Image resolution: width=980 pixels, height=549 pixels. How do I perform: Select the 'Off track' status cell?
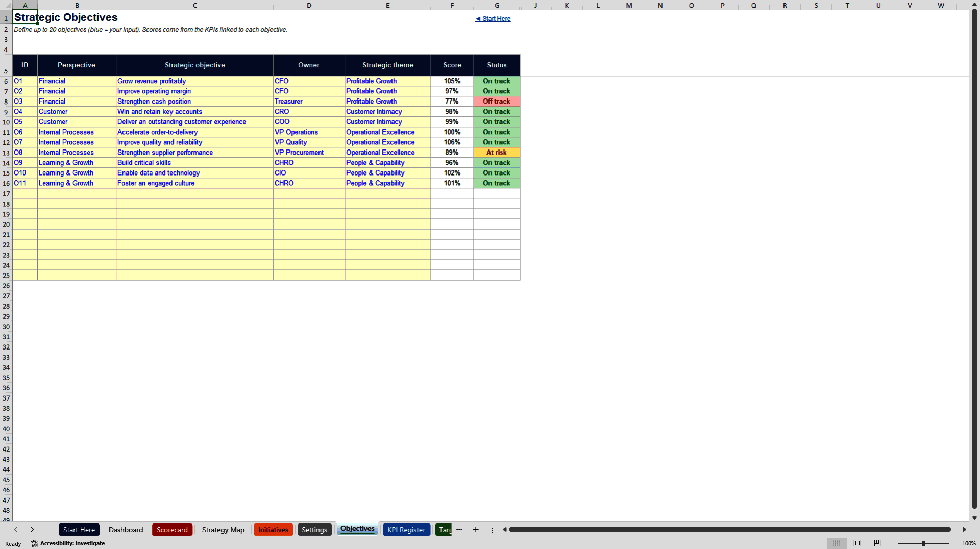(497, 102)
